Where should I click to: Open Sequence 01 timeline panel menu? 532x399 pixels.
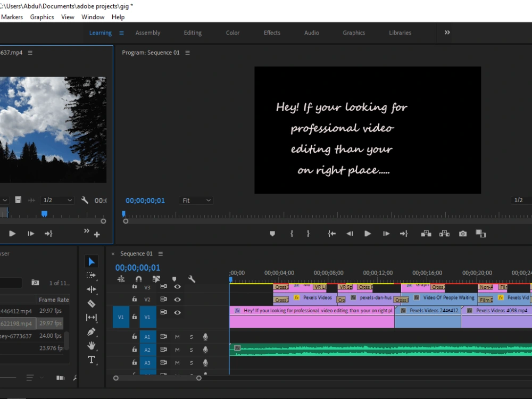click(161, 254)
